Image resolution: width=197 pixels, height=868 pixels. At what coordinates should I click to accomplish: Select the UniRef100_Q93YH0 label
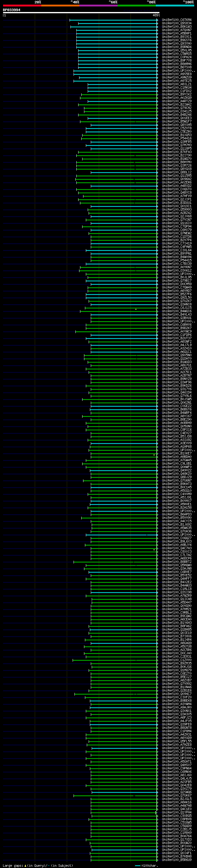click(x=176, y=43)
